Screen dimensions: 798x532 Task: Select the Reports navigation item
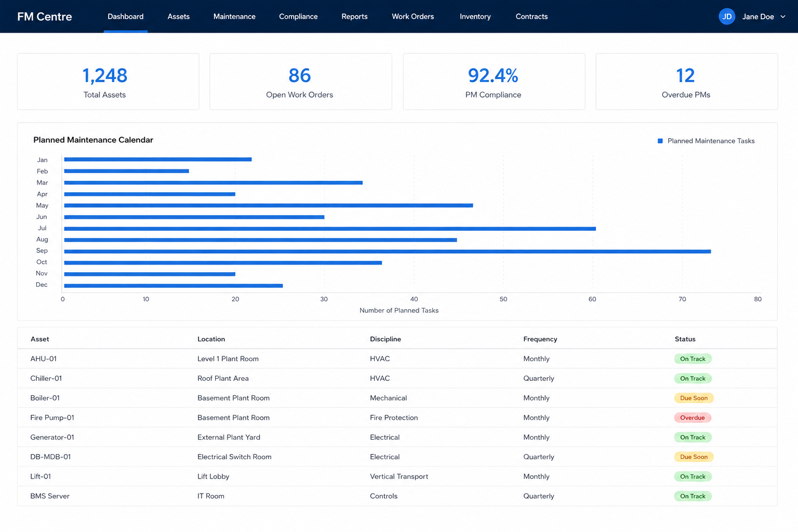354,17
